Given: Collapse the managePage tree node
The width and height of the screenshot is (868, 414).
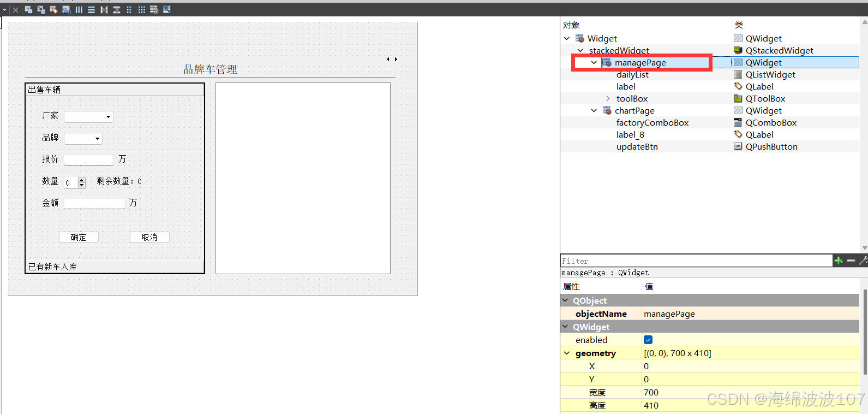Looking at the screenshot, I should 594,62.
